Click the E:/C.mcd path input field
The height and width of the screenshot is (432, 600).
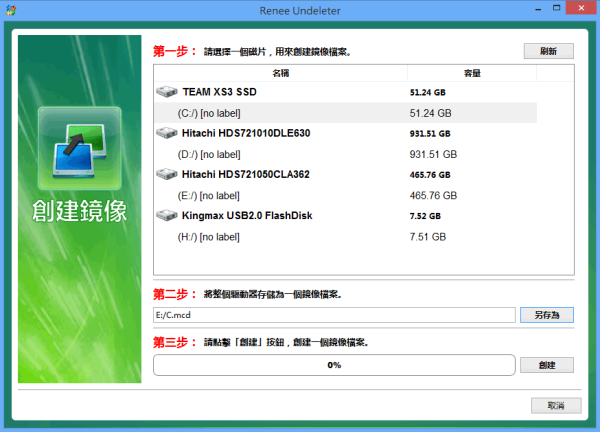click(x=334, y=315)
